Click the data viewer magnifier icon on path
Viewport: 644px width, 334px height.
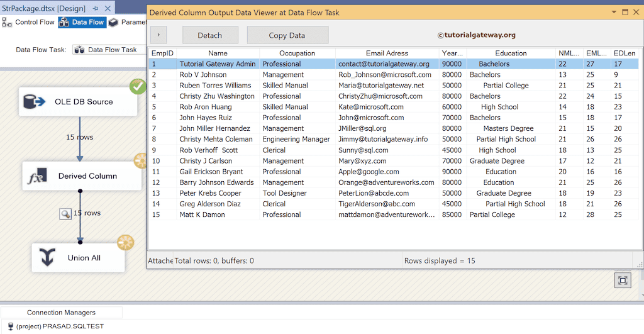[x=65, y=214]
